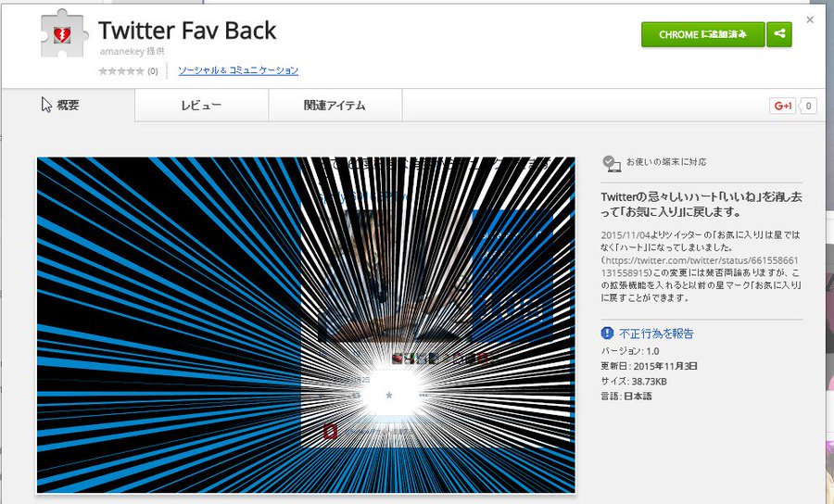Click the G+1 button
The image size is (834, 504).
click(x=782, y=106)
